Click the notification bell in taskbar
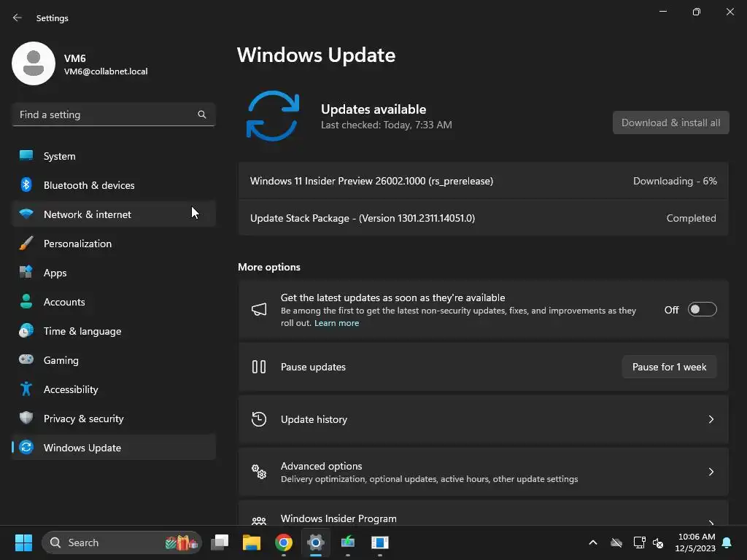 point(727,542)
